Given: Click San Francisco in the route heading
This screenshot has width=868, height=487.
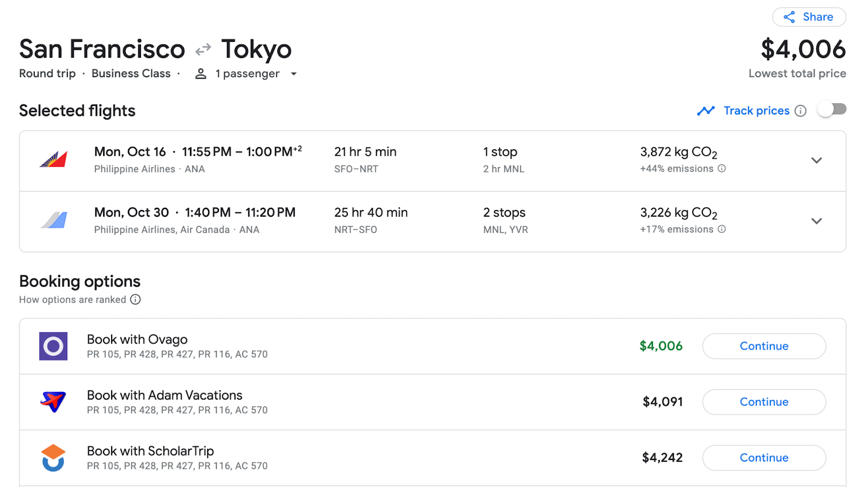Looking at the screenshot, I should click(102, 49).
